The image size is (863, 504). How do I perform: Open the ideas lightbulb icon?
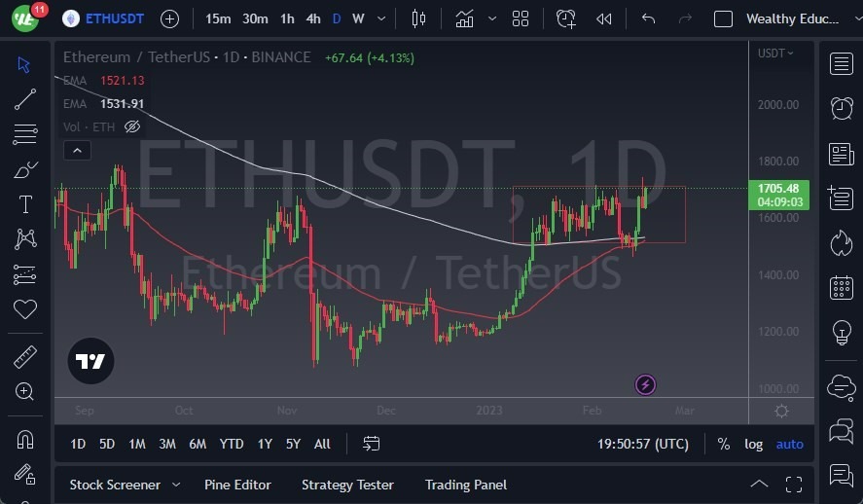pyautogui.click(x=841, y=333)
